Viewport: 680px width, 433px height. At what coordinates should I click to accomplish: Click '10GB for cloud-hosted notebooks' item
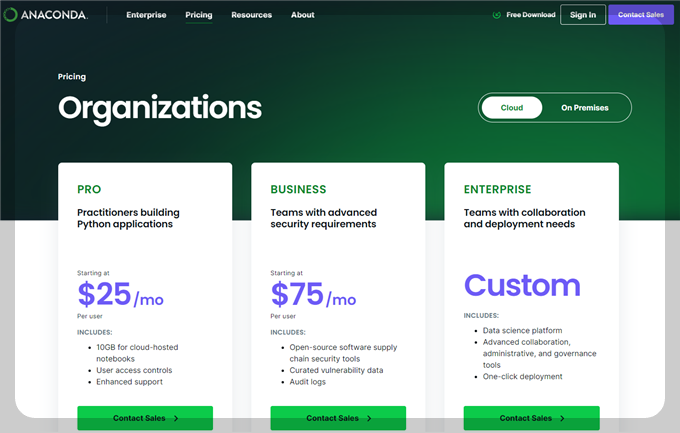click(x=137, y=353)
